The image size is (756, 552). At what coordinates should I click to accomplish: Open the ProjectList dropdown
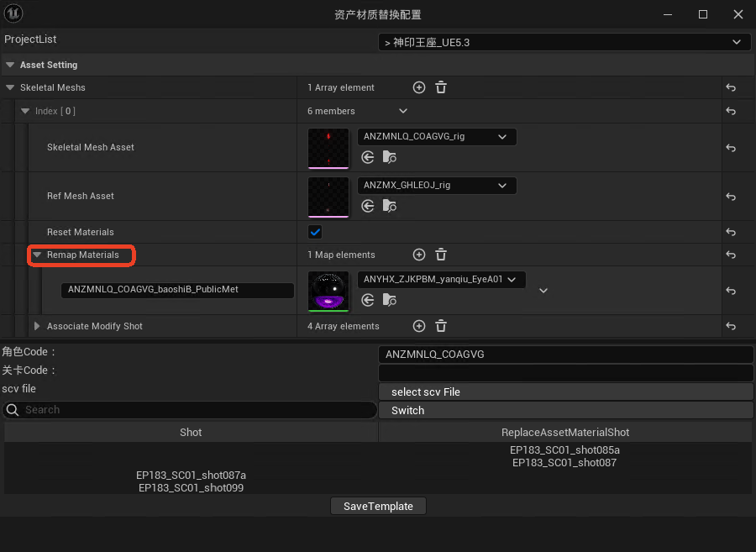point(564,42)
